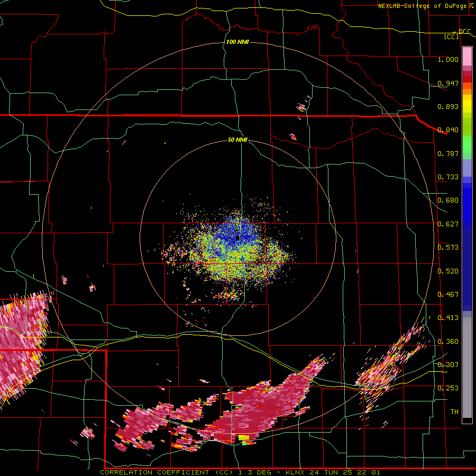Click the 0.840 scale value

coord(448,130)
